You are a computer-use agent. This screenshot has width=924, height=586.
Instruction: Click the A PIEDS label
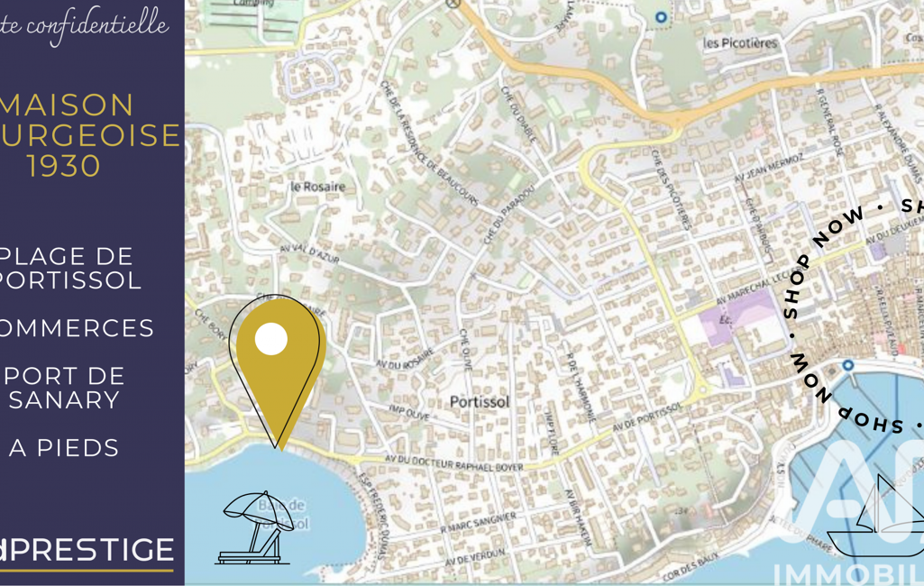[x=64, y=448]
